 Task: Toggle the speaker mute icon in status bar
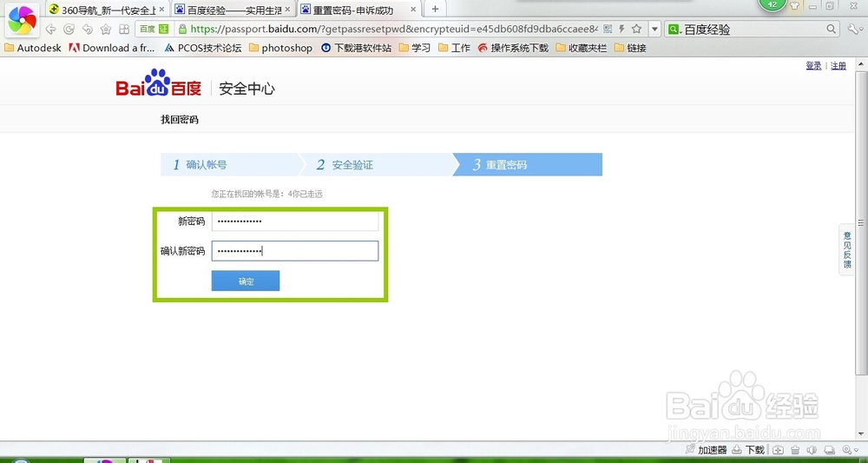812,450
